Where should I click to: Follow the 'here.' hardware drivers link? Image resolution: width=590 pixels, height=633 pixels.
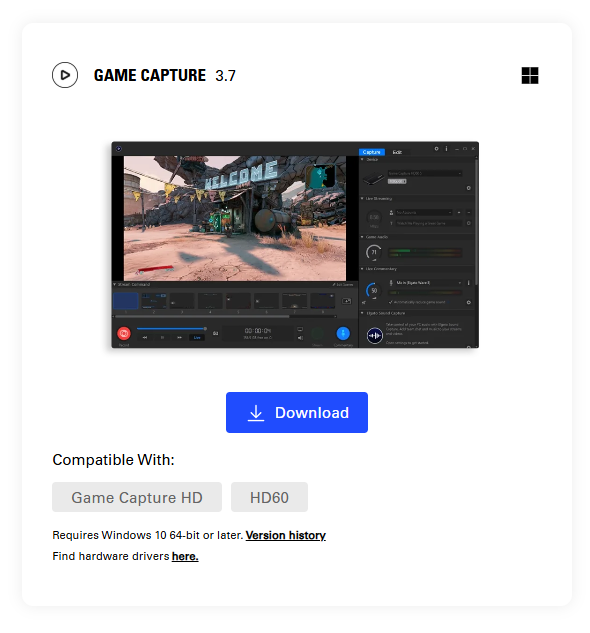185,556
